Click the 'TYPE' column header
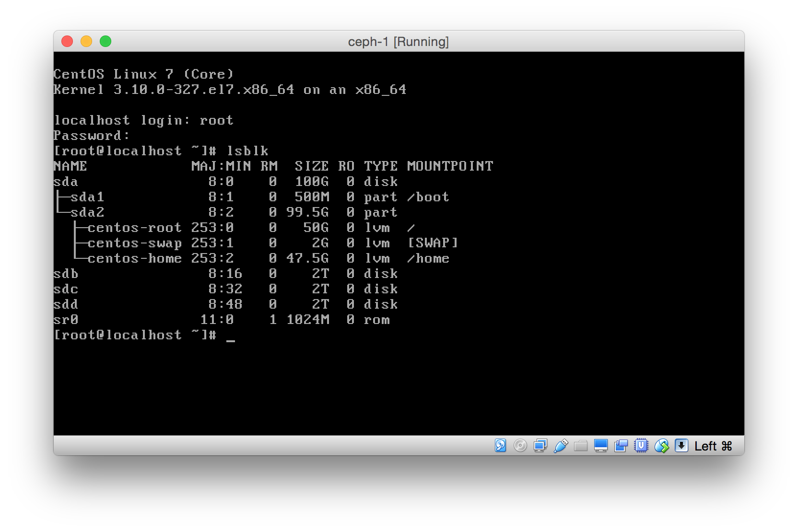This screenshot has width=798, height=532. (381, 166)
